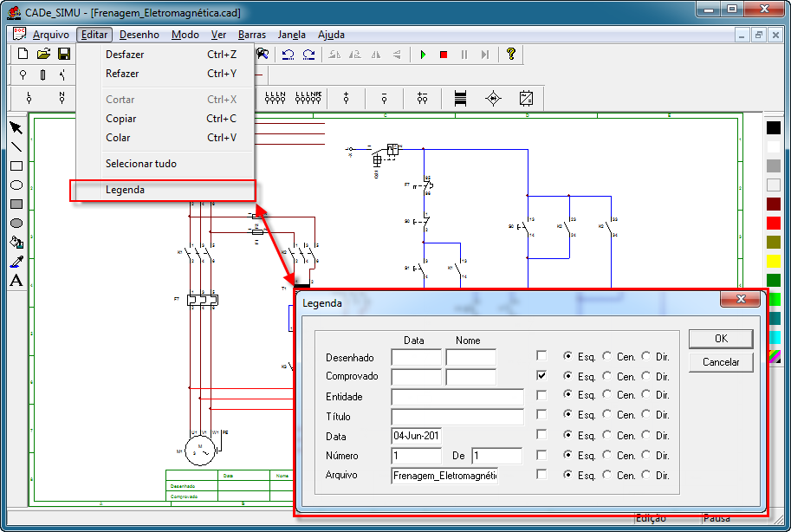
Task: Select Cen. alignment for Título row
Action: [x=607, y=415]
